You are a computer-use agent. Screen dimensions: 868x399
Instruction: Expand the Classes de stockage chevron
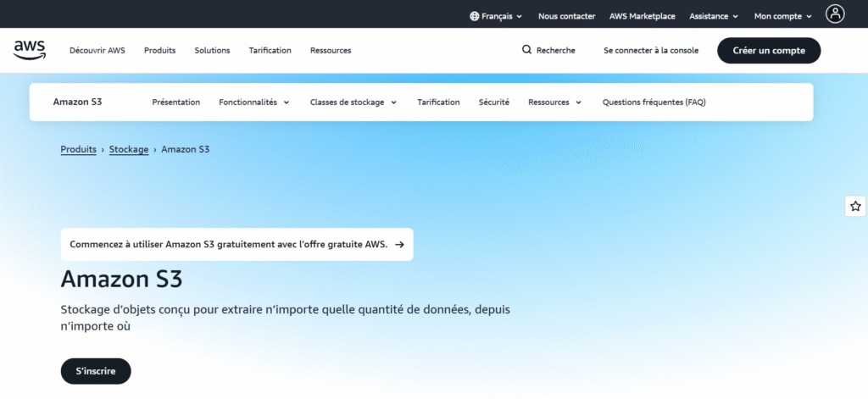tap(393, 103)
